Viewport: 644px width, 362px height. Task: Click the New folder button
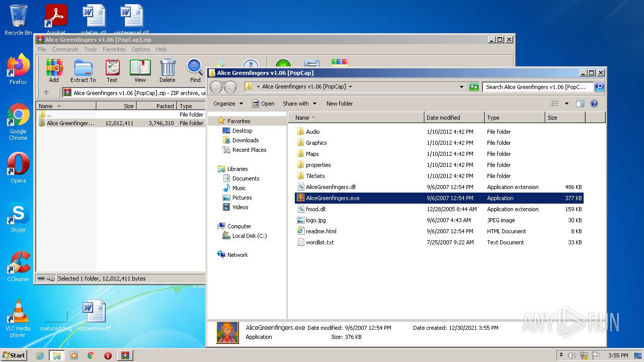pos(340,104)
